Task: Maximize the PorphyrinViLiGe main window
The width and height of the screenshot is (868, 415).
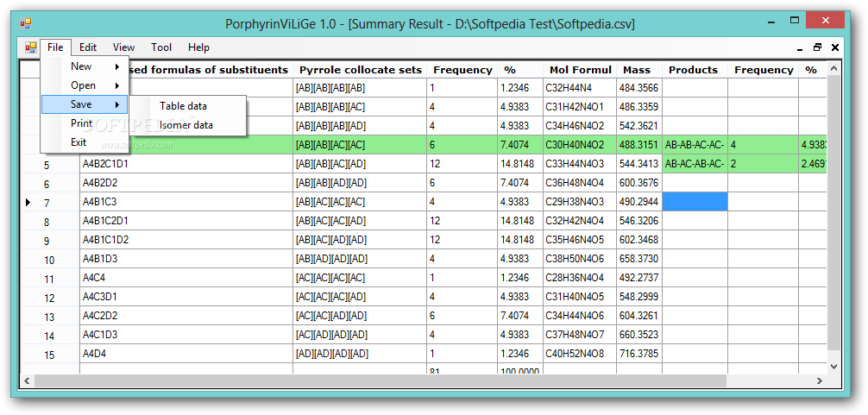Action: pyautogui.click(x=795, y=21)
